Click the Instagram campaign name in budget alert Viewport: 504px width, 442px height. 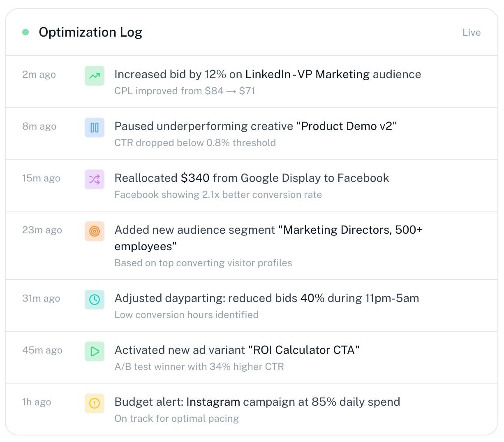(x=213, y=402)
